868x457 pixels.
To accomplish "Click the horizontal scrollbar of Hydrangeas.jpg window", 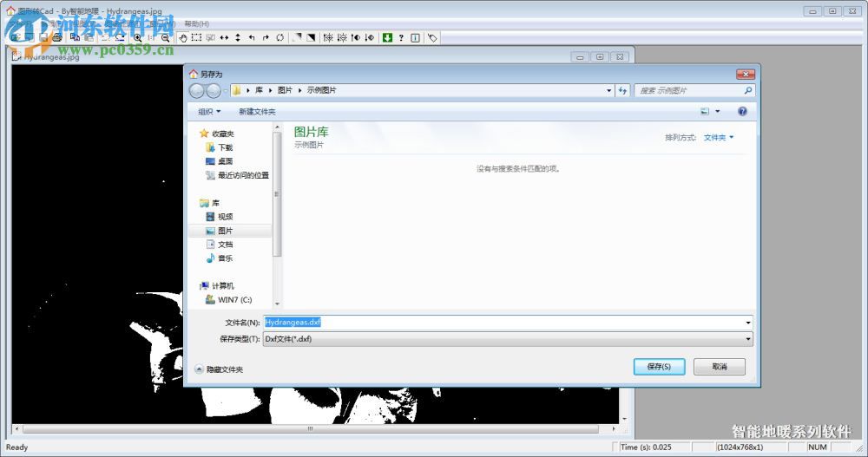I will 311,428.
